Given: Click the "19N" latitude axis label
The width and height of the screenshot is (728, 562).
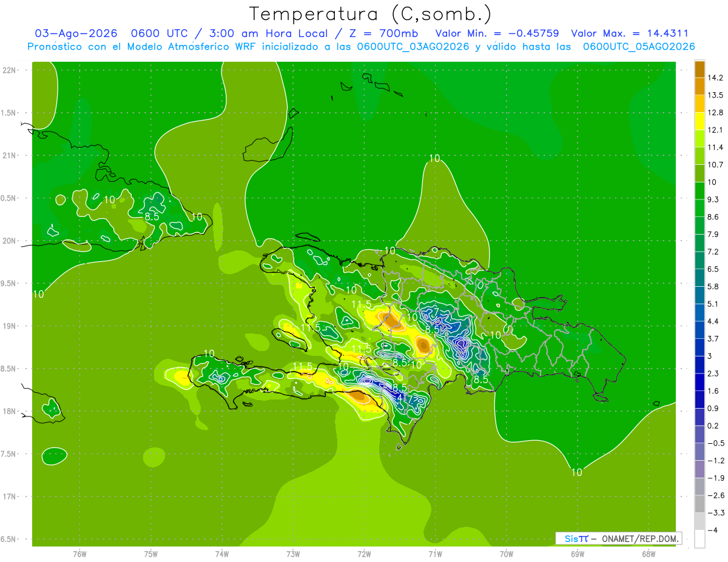Looking at the screenshot, I should (10, 326).
